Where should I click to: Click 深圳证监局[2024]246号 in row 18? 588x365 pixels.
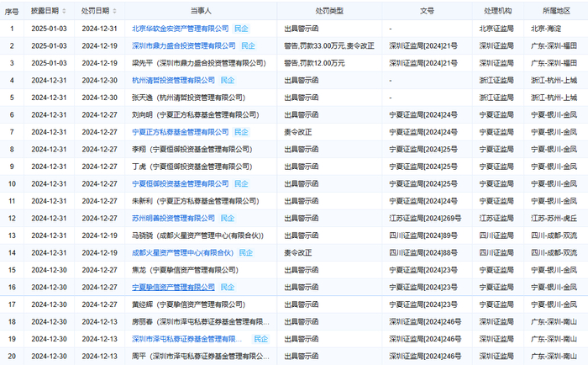point(425,322)
